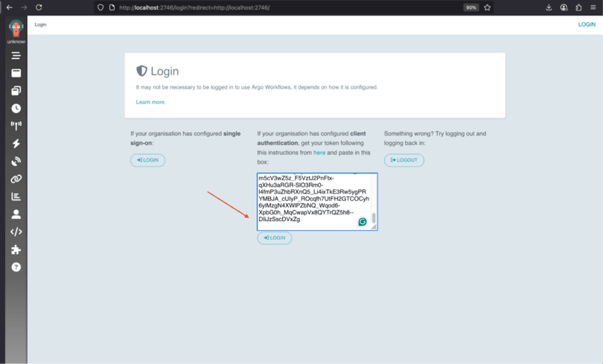Click the Argo octopus logo
Viewport: 603px width, 364px height.
click(x=16, y=28)
